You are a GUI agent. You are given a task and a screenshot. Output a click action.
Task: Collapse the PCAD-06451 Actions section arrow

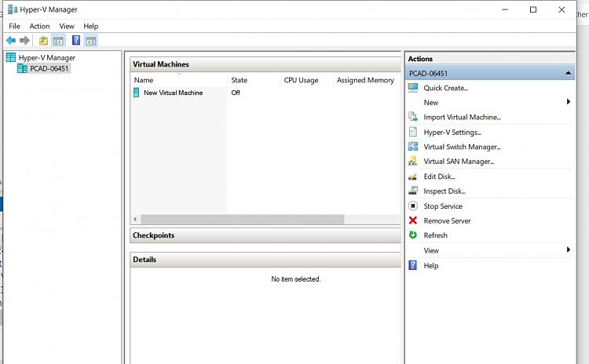point(569,73)
